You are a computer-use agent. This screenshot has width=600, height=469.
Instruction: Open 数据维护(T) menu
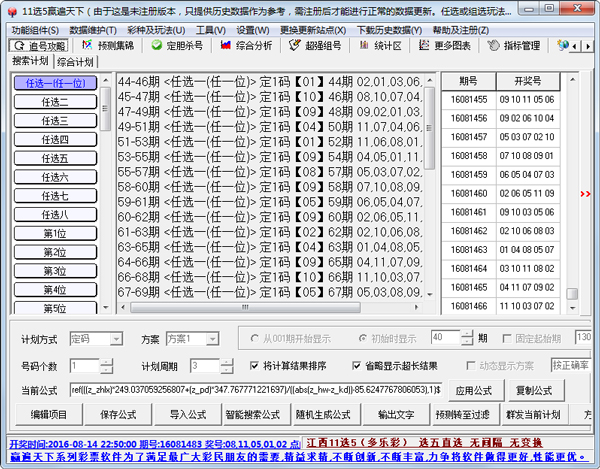93,30
